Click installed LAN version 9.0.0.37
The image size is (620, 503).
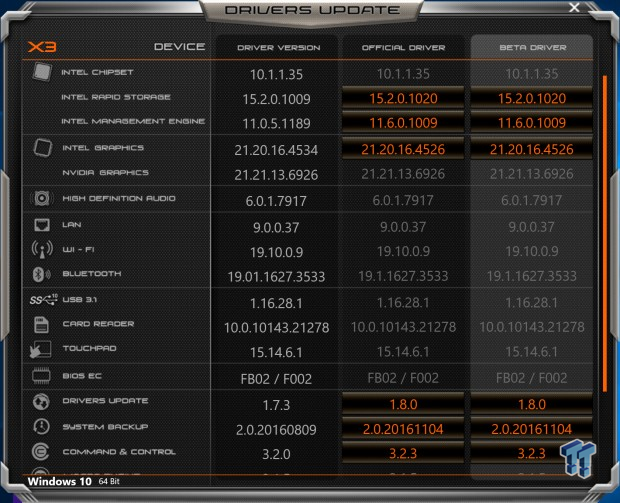276,227
